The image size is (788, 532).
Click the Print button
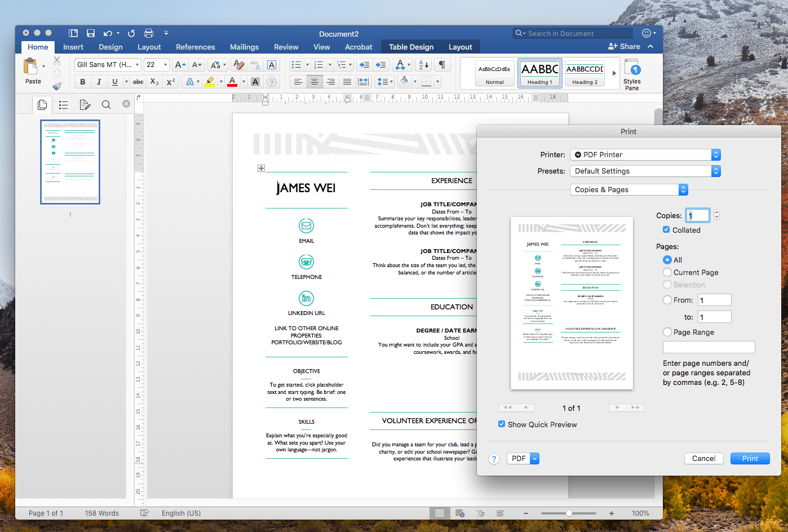pos(750,458)
